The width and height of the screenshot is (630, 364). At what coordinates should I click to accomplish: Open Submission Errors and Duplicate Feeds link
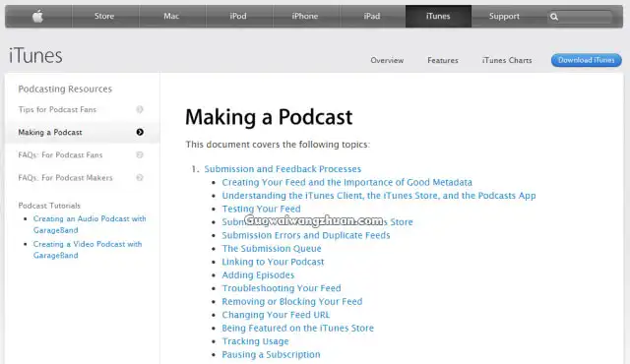pyautogui.click(x=306, y=235)
